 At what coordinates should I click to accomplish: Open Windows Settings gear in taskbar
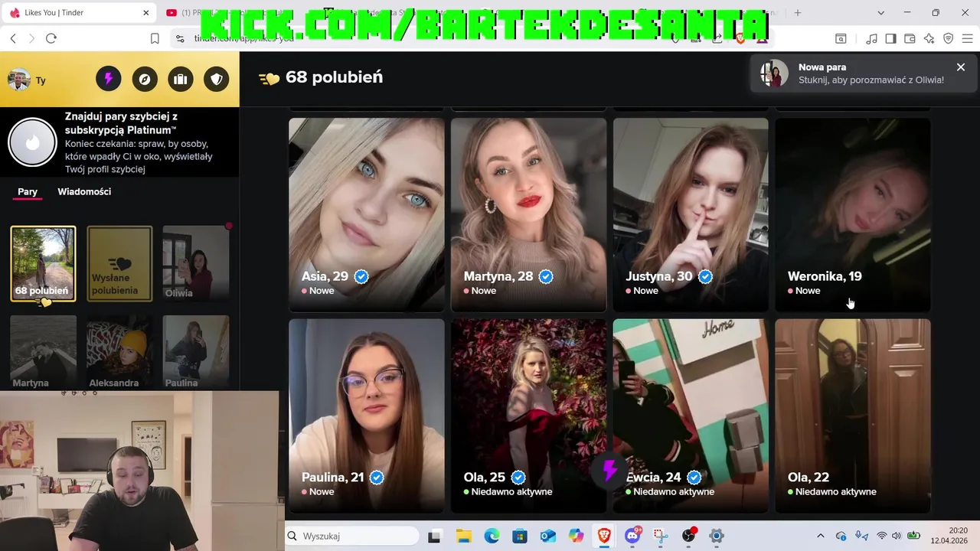[717, 536]
